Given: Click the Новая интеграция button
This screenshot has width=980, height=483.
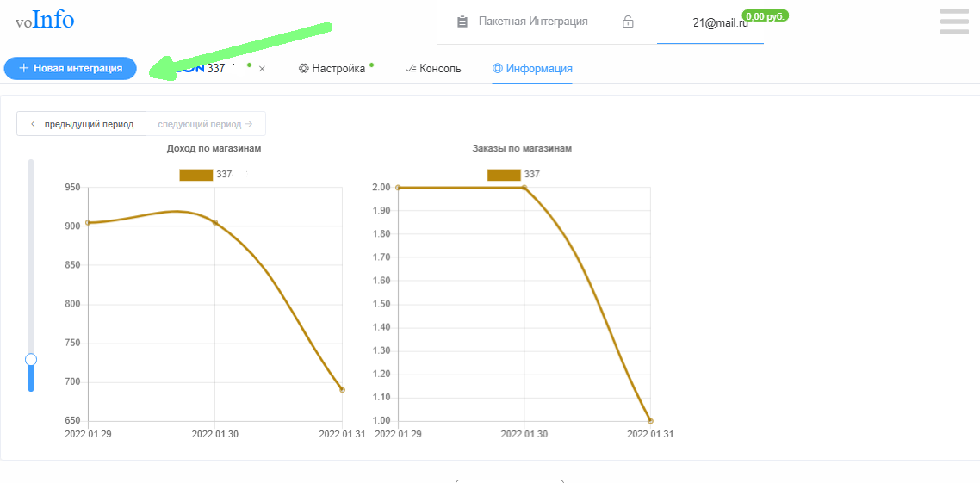Looking at the screenshot, I should point(70,68).
